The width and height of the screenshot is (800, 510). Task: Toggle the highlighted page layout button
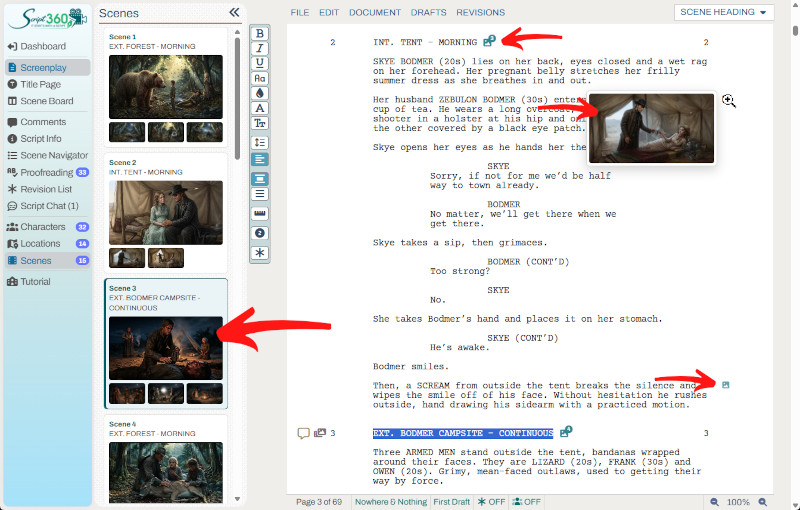point(260,179)
